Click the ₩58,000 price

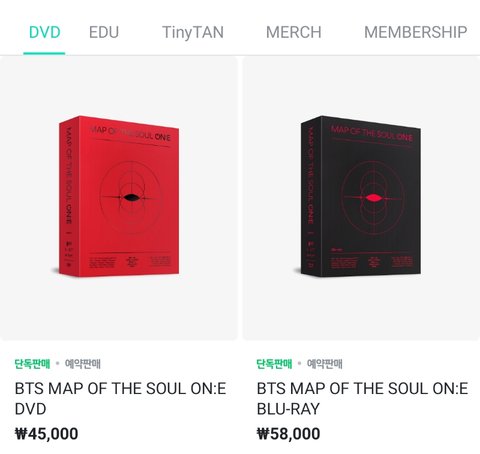click(288, 434)
